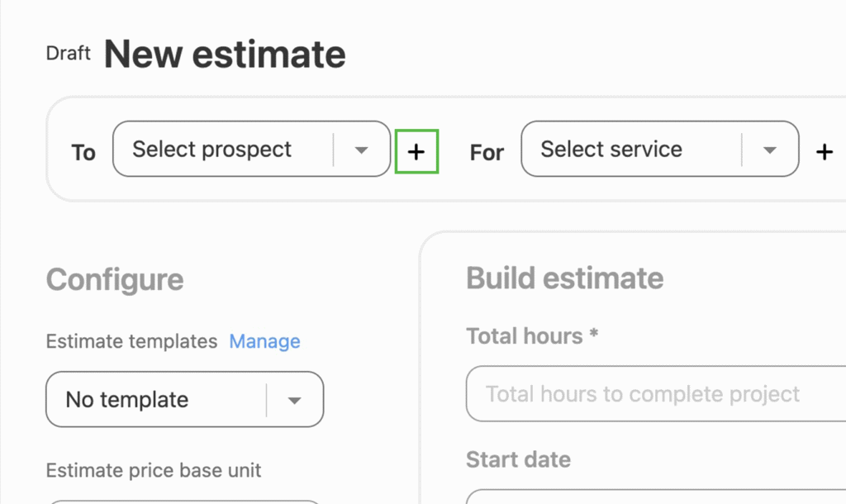
Task: Click the 'Select service' placeholder text
Action: (611, 150)
